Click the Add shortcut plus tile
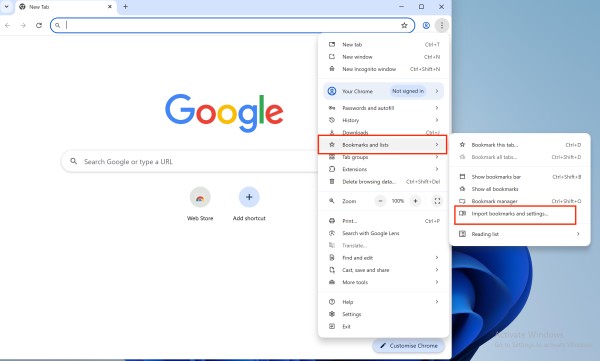 pyautogui.click(x=249, y=204)
